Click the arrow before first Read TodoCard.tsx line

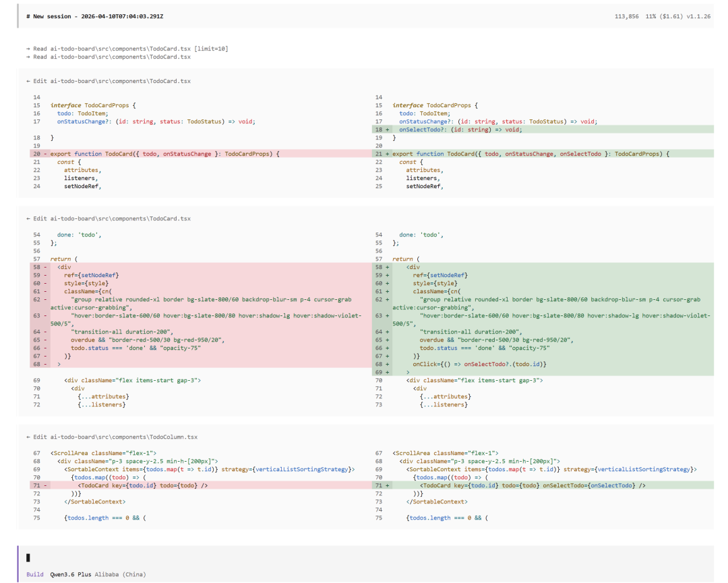[x=28, y=49]
